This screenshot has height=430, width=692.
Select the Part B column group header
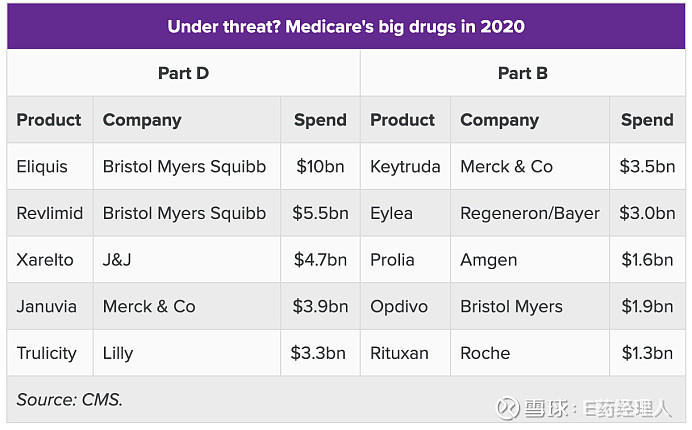522,73
